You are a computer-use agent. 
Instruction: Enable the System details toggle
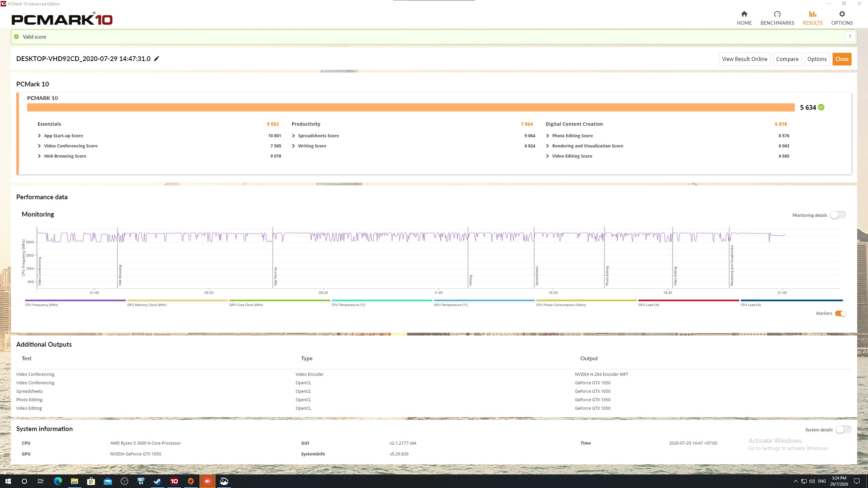click(x=843, y=430)
